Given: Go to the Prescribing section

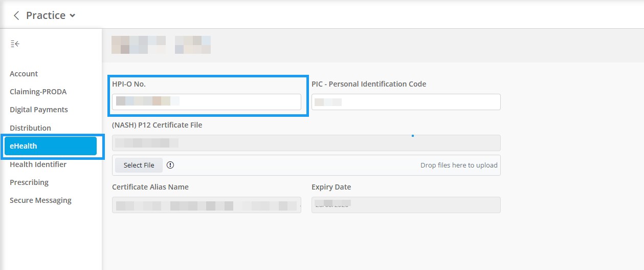Looking at the screenshot, I should [x=29, y=182].
